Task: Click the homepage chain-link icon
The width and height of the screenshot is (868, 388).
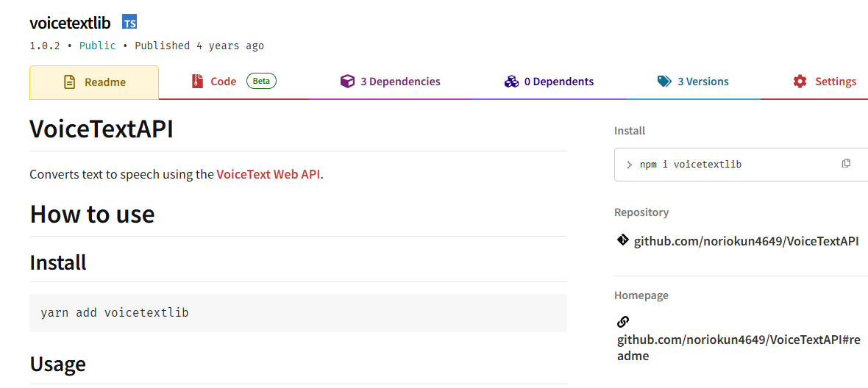Action: tap(623, 322)
